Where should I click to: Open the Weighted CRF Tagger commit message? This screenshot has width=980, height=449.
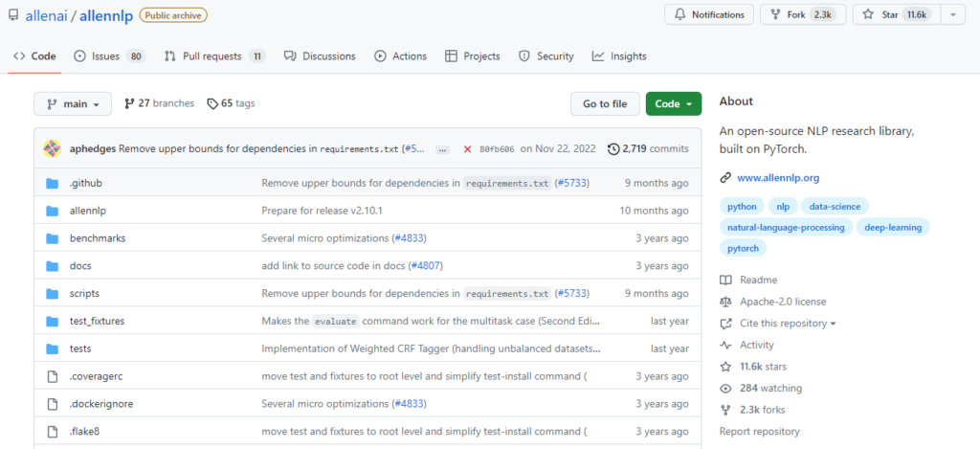(432, 348)
